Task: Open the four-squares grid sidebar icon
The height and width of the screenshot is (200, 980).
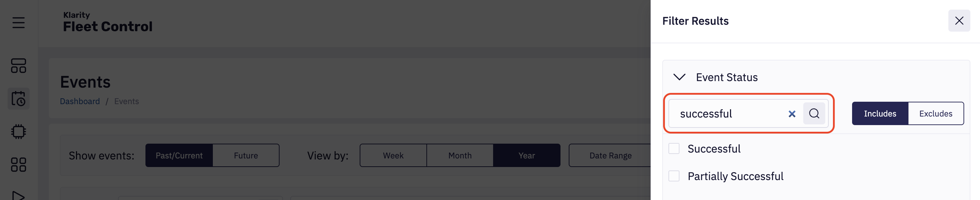Action: tap(18, 165)
